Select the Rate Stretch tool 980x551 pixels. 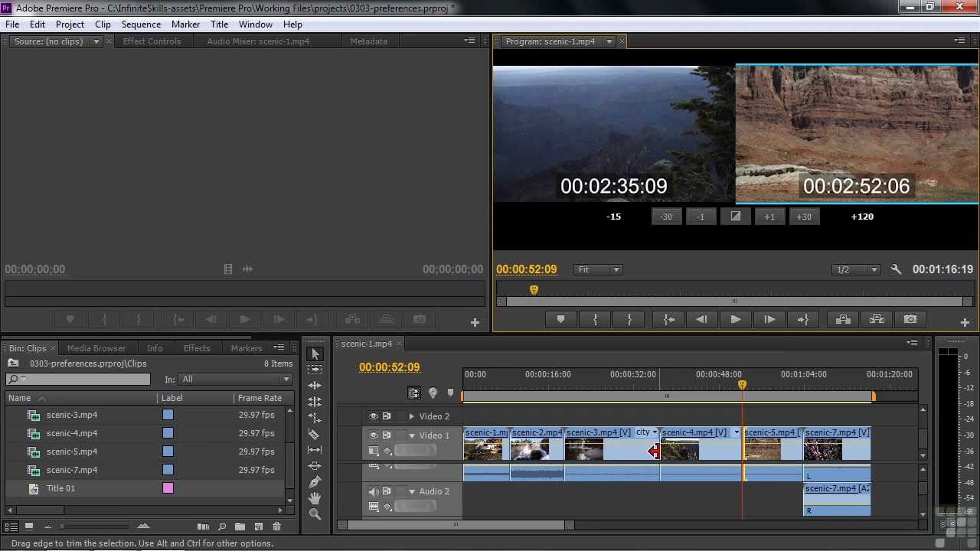coord(315,418)
